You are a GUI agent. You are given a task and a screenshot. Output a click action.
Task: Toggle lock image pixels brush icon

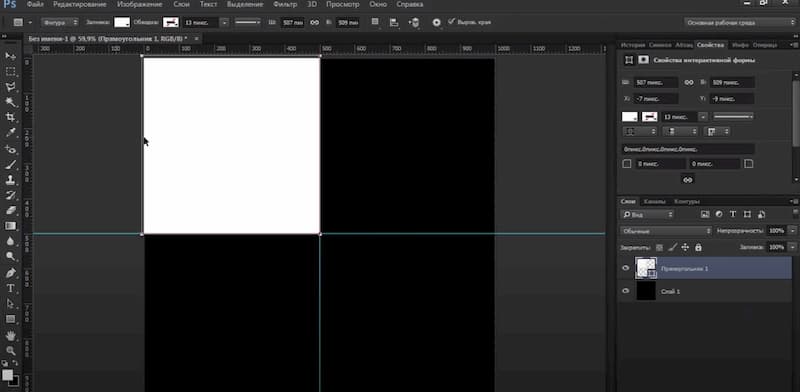tap(672, 247)
